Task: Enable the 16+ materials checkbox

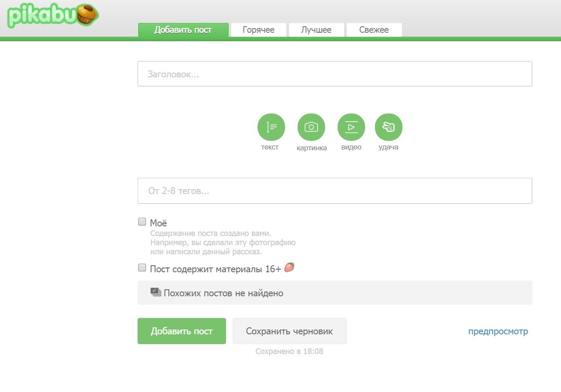Action: point(142,267)
